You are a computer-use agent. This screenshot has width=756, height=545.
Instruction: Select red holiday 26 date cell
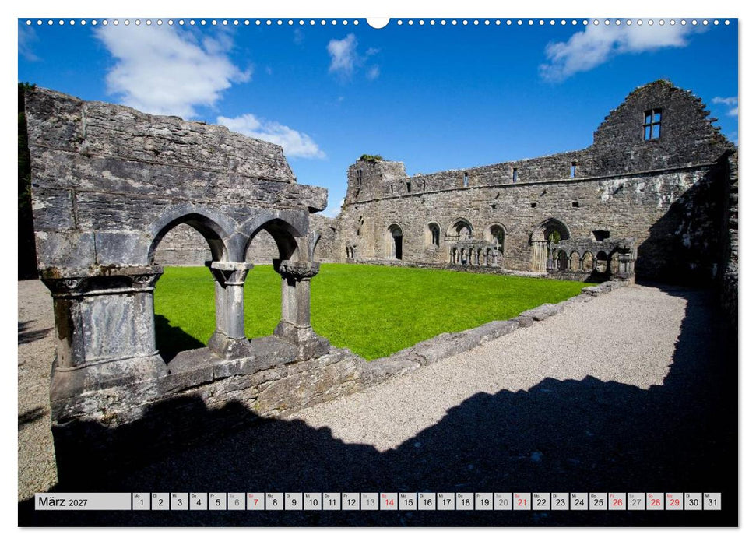[617, 501]
